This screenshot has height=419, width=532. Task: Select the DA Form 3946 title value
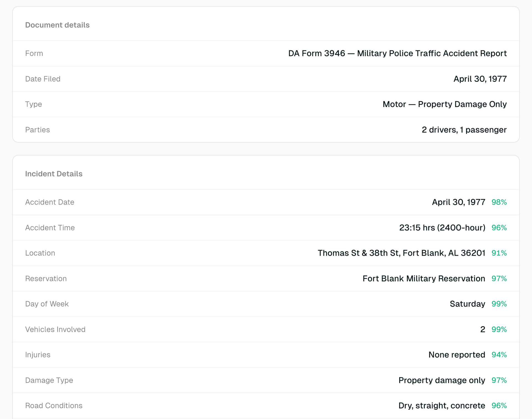pos(397,53)
